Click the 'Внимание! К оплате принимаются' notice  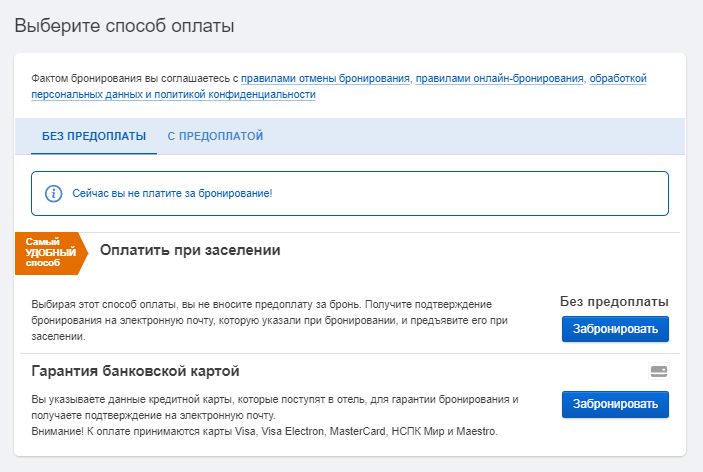coord(265,432)
